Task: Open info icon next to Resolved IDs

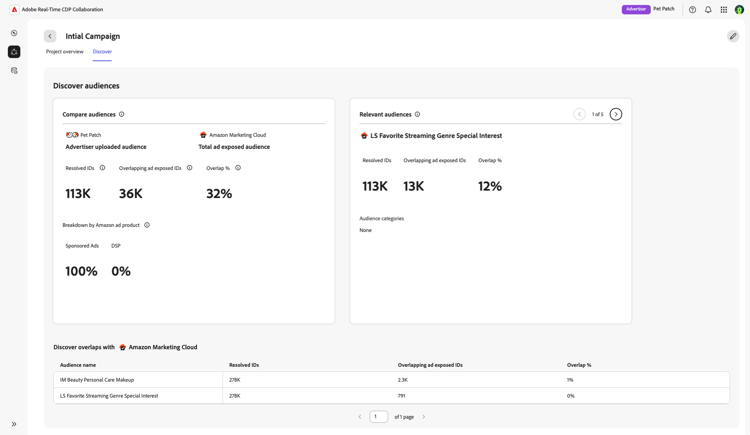Action: 102,168
